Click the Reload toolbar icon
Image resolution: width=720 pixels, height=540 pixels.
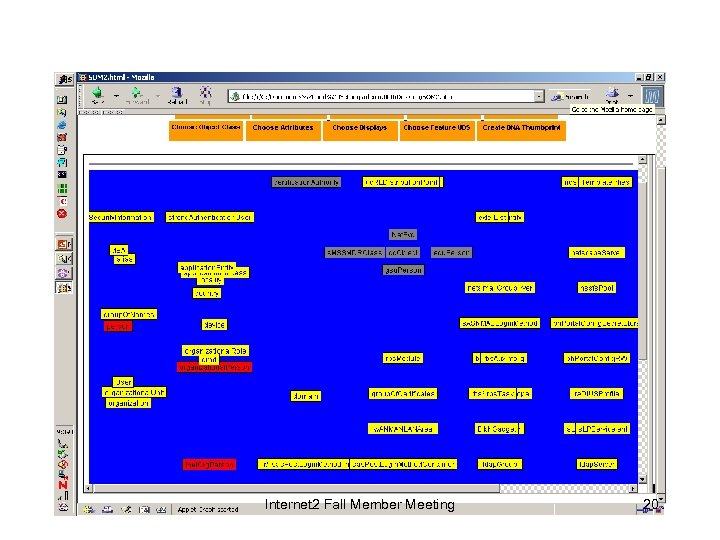pyautogui.click(x=177, y=94)
